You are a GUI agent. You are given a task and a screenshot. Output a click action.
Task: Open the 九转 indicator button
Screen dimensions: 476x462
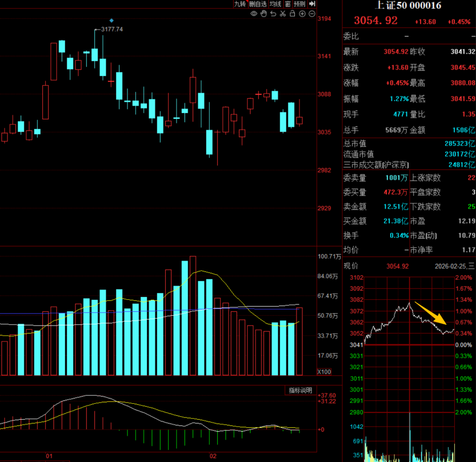point(240,4)
